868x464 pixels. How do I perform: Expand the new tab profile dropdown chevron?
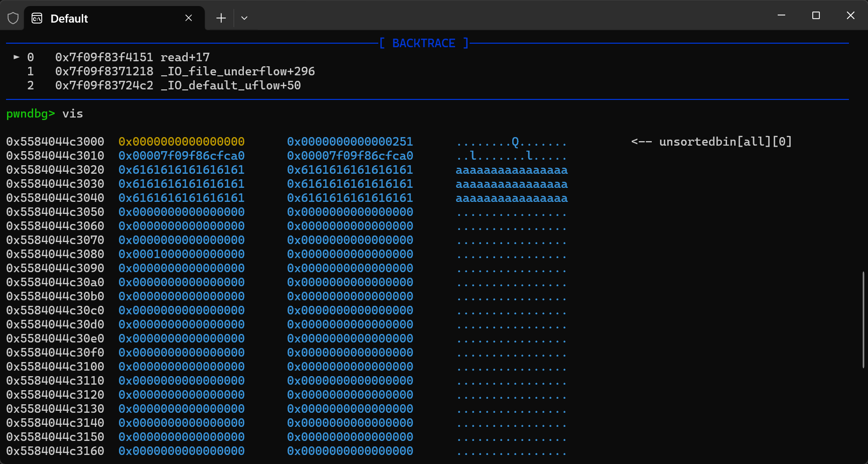tap(244, 19)
